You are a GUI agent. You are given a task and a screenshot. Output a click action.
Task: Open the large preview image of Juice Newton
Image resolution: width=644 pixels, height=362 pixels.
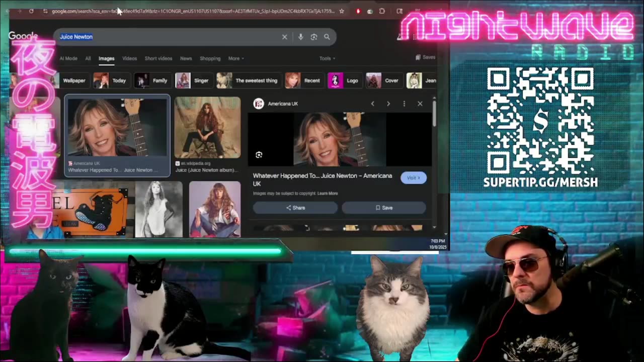(340, 139)
